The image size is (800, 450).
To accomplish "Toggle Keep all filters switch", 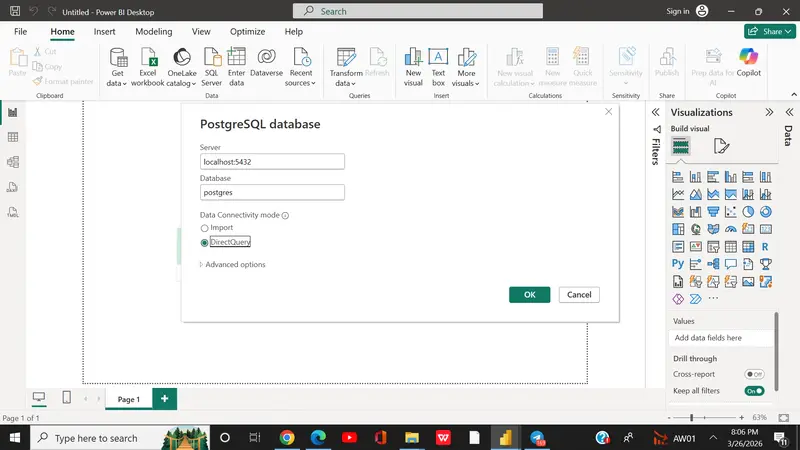I will [754, 391].
